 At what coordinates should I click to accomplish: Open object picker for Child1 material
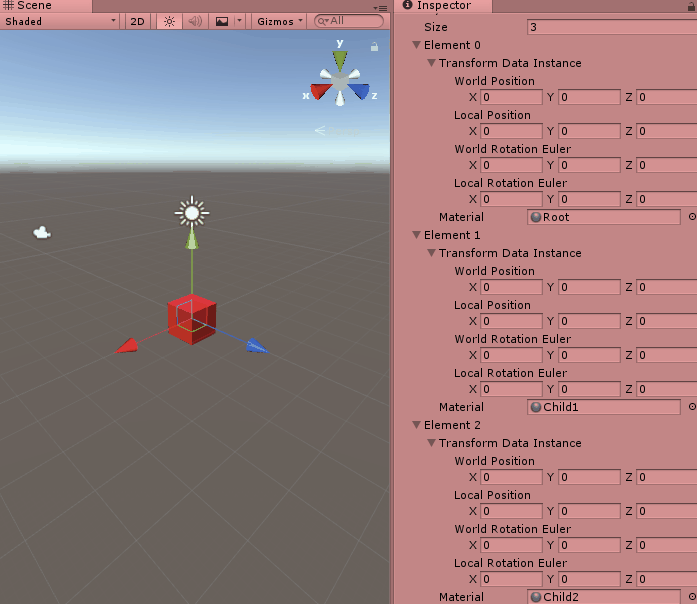point(692,407)
